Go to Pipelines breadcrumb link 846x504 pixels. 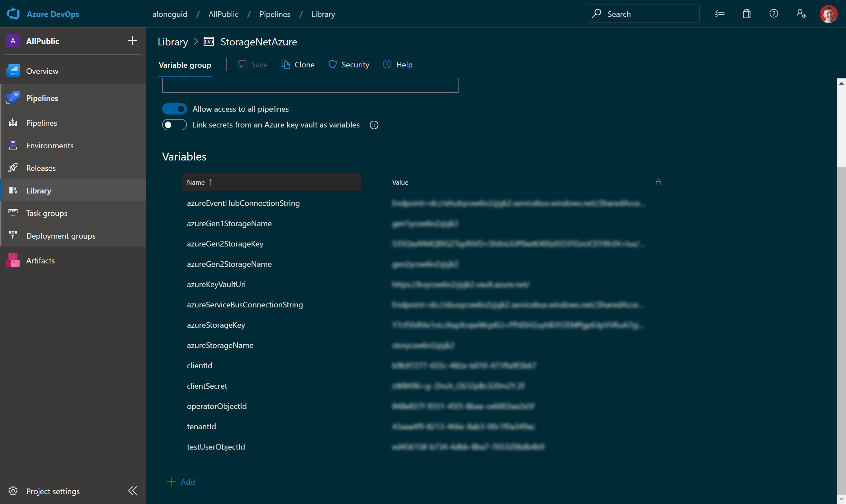(275, 14)
